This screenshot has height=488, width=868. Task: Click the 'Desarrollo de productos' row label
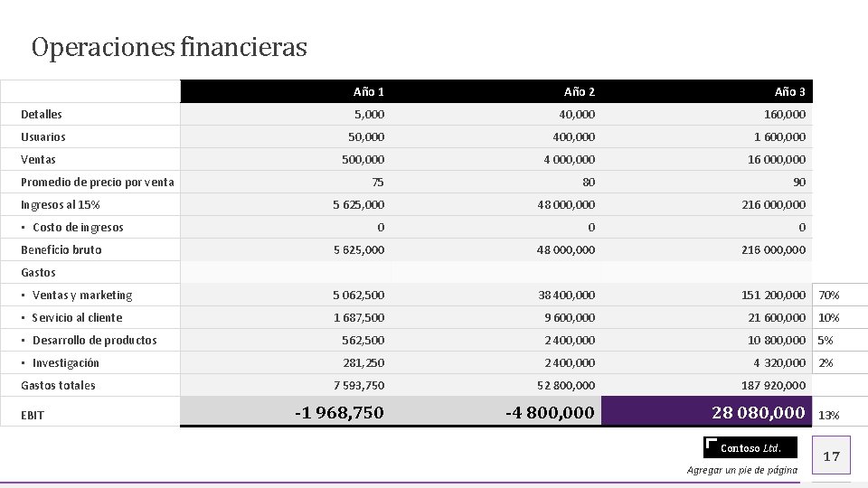pyautogui.click(x=94, y=341)
